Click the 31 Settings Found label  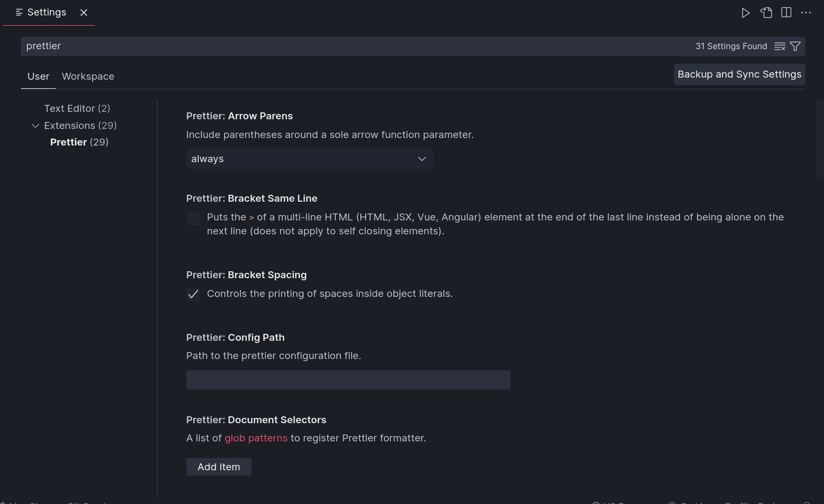click(731, 47)
